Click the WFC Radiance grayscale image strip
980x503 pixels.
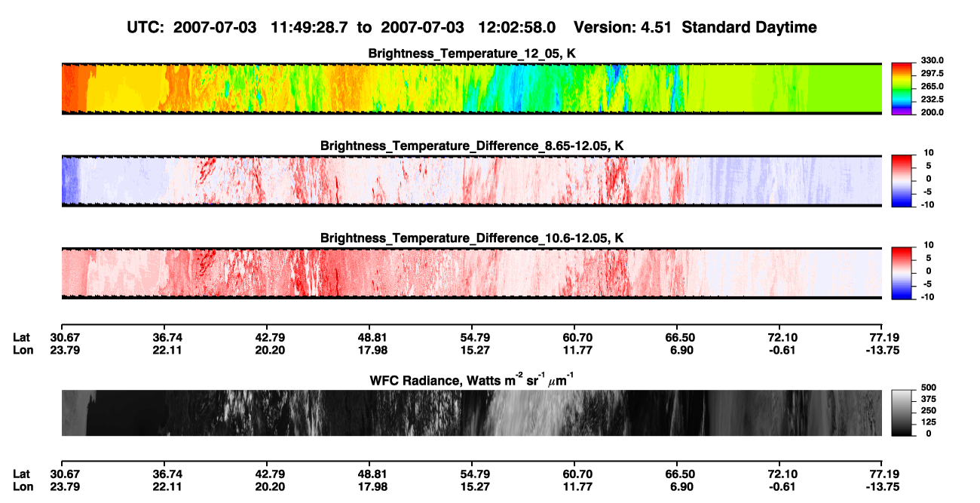click(471, 413)
